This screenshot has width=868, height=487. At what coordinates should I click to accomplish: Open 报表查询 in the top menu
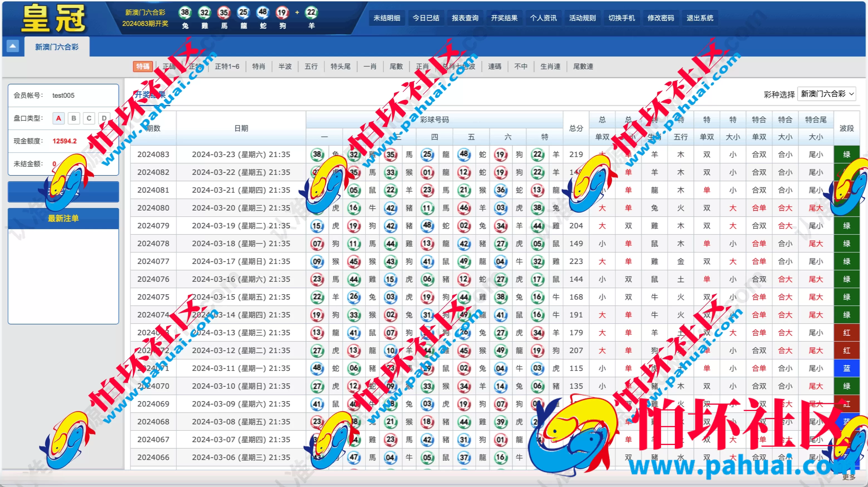465,18
